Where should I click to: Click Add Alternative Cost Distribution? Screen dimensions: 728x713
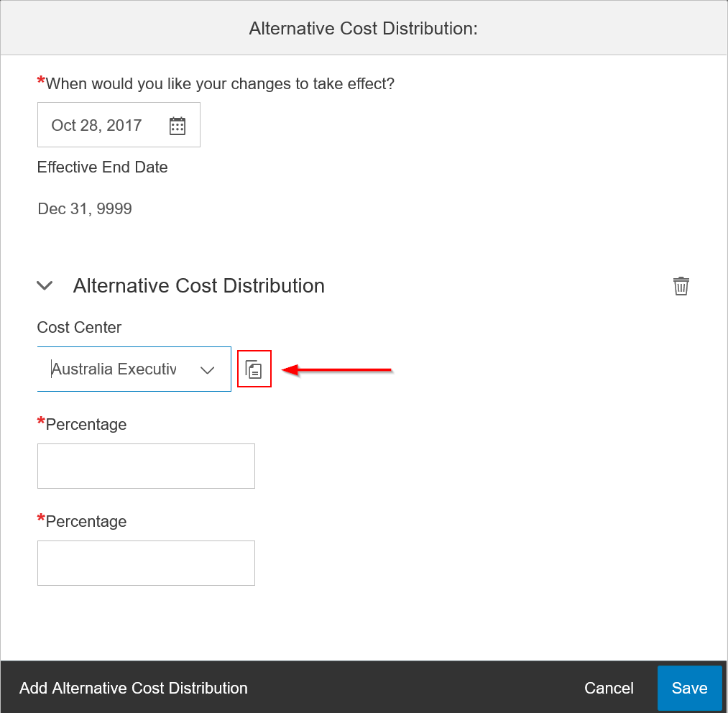coord(133,688)
